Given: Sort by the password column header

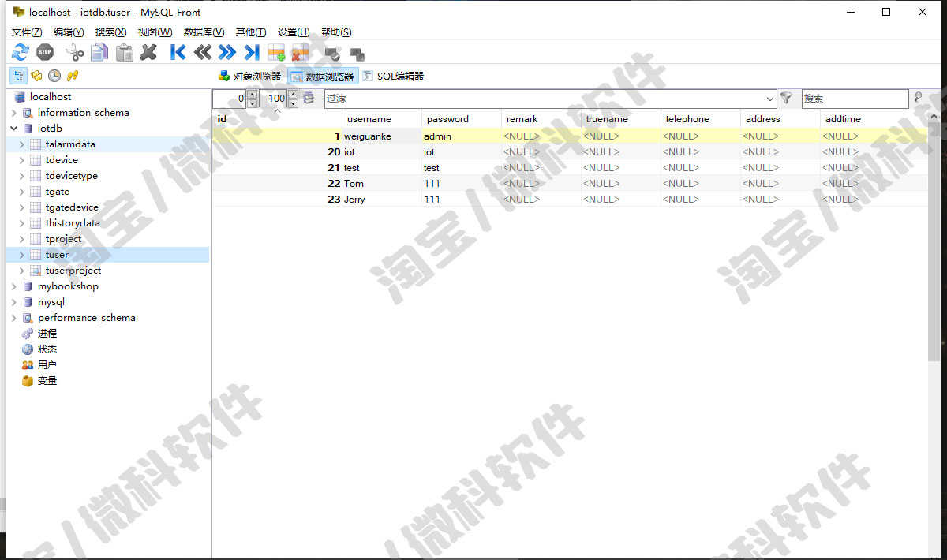Looking at the screenshot, I should point(462,119).
